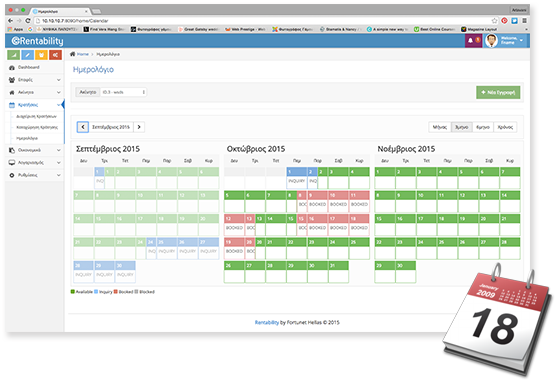Go to previous month with left arrow
The width and height of the screenshot is (555, 380).
tap(83, 127)
